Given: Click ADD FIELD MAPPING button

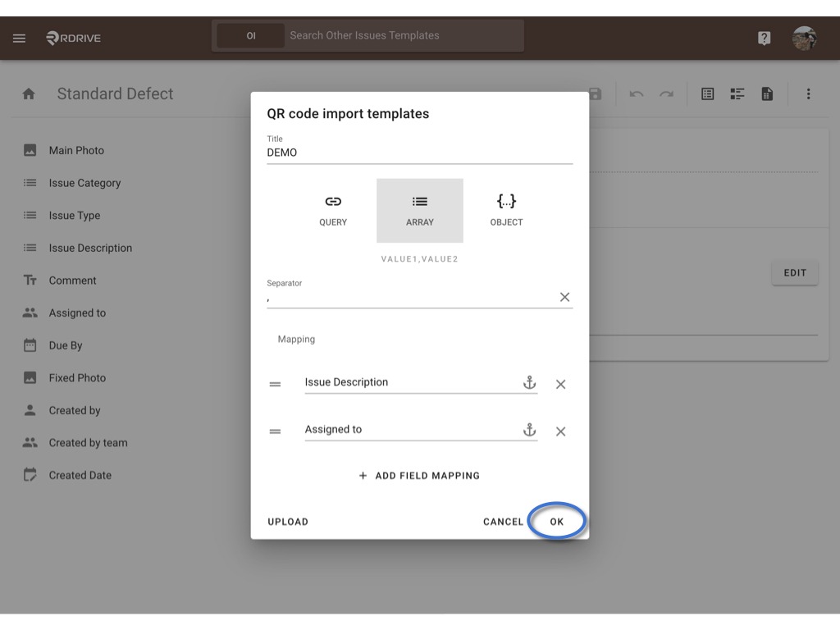Looking at the screenshot, I should click(x=419, y=476).
